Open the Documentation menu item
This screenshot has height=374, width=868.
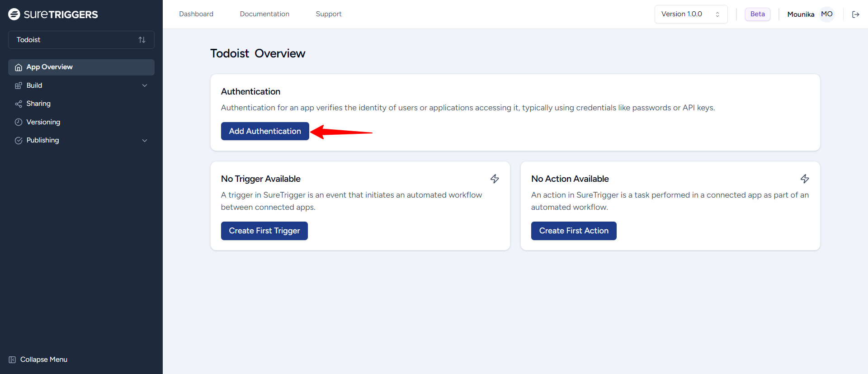pos(264,14)
